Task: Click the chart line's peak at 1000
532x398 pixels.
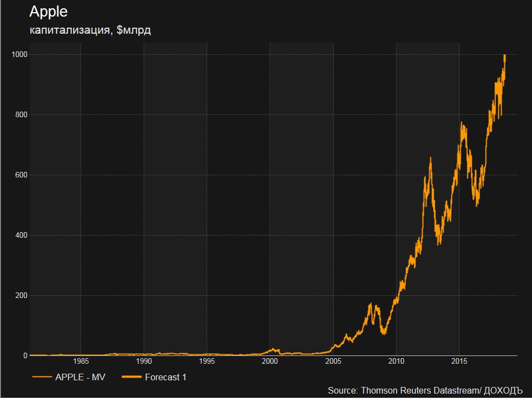Action: tap(505, 55)
